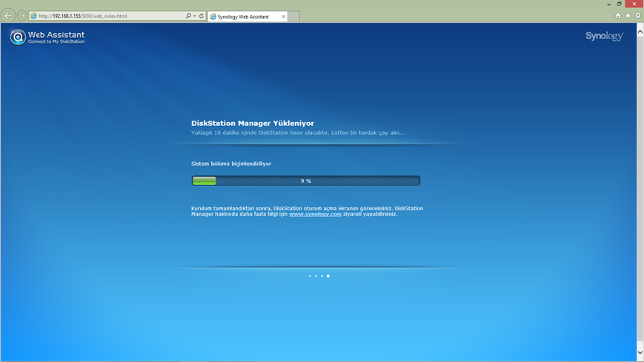Click the scrollbar down arrow
The width and height of the screenshot is (644, 362).
point(640,352)
